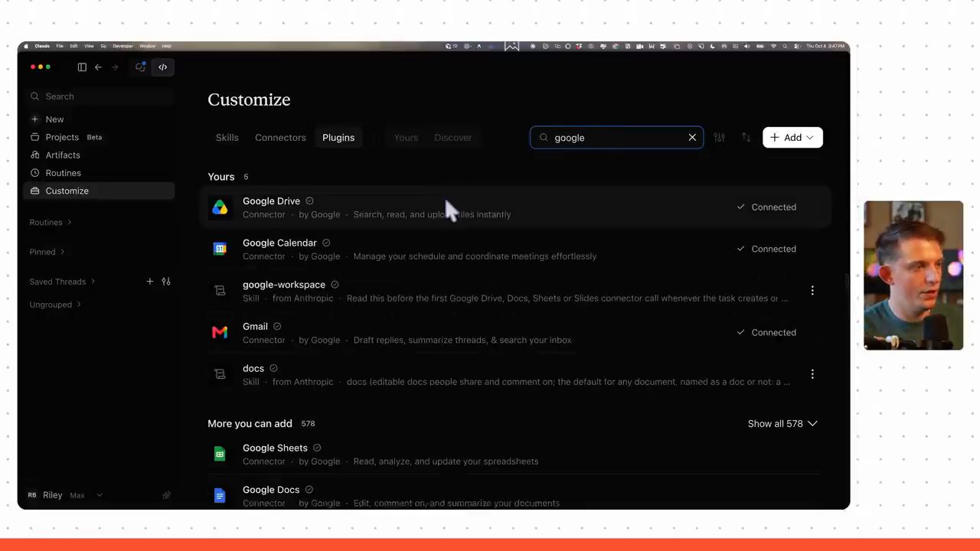Open the Add dropdown button
Screen dimensions: 980x551
792,138
